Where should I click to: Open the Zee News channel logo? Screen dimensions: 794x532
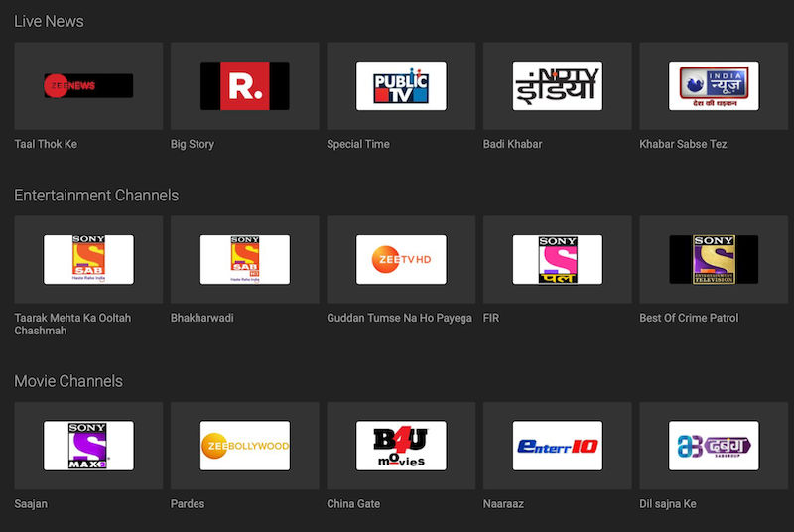(88, 85)
